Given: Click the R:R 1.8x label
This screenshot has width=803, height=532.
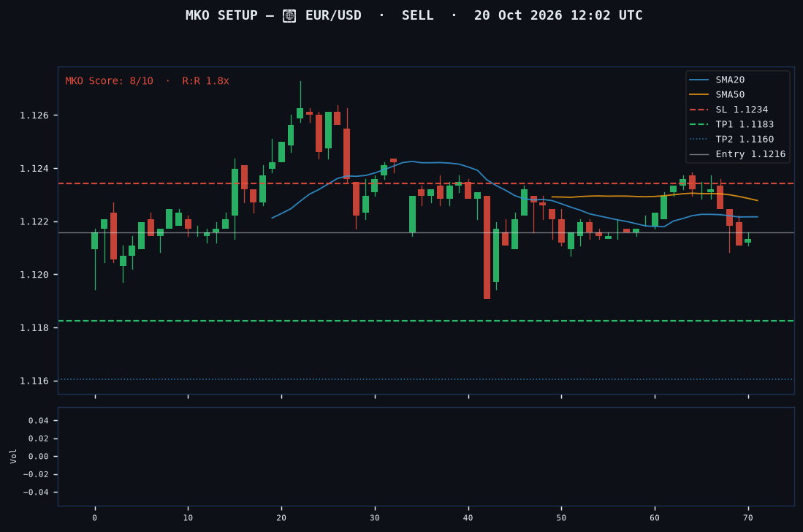Looking at the screenshot, I should (206, 81).
